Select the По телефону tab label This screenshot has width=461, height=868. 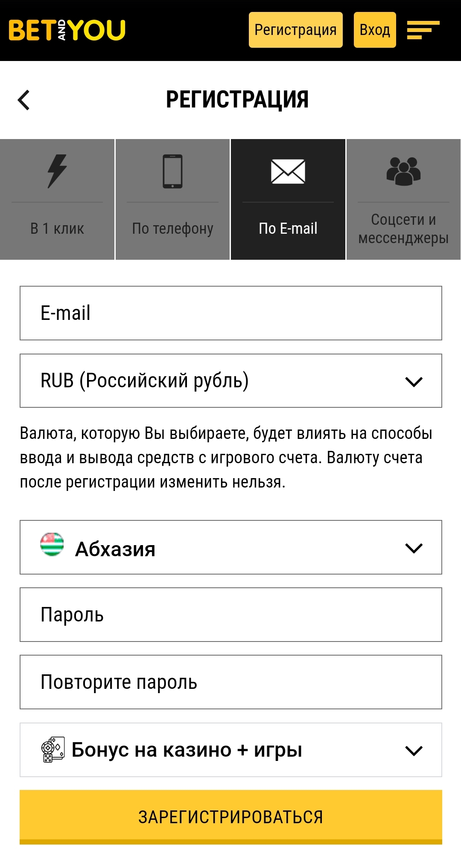[x=172, y=229]
